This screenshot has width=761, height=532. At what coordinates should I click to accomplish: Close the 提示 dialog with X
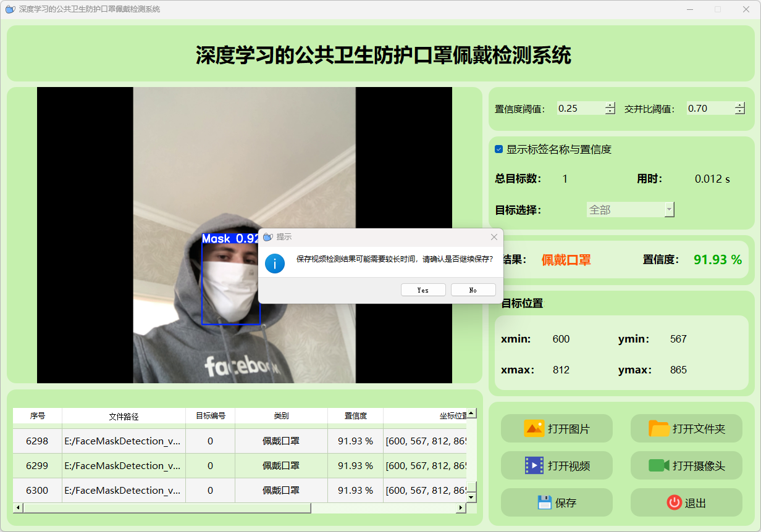tap(494, 237)
